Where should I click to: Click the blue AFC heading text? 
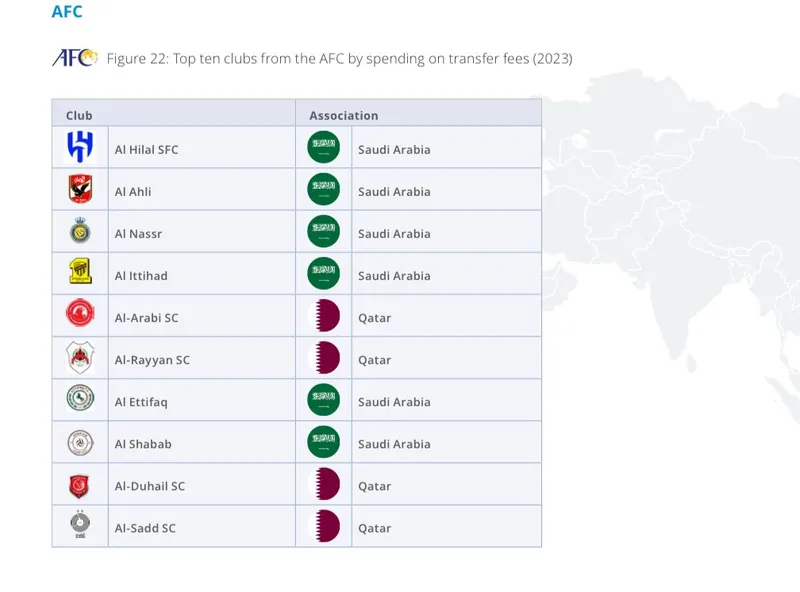(x=67, y=11)
